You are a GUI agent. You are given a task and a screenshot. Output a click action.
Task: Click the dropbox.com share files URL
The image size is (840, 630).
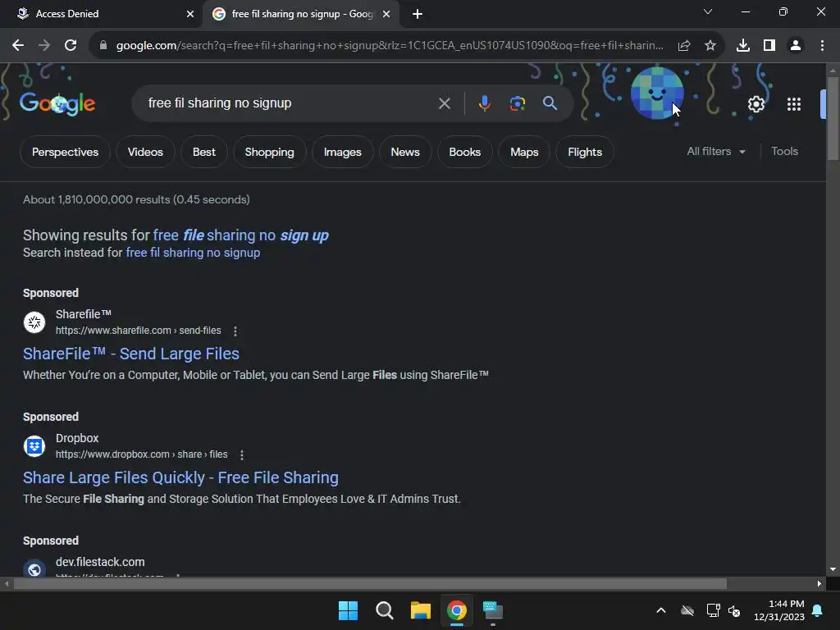coord(141,454)
